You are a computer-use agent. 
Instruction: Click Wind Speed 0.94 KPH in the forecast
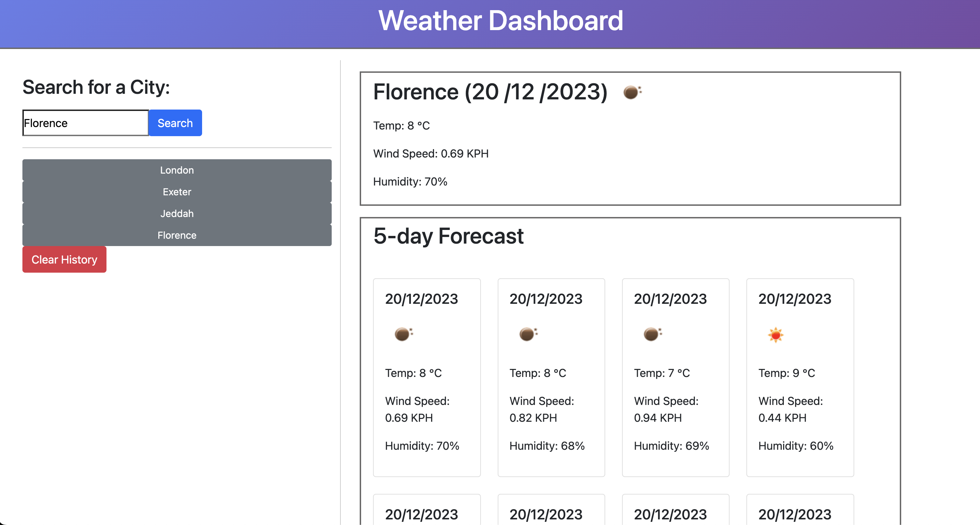(666, 409)
